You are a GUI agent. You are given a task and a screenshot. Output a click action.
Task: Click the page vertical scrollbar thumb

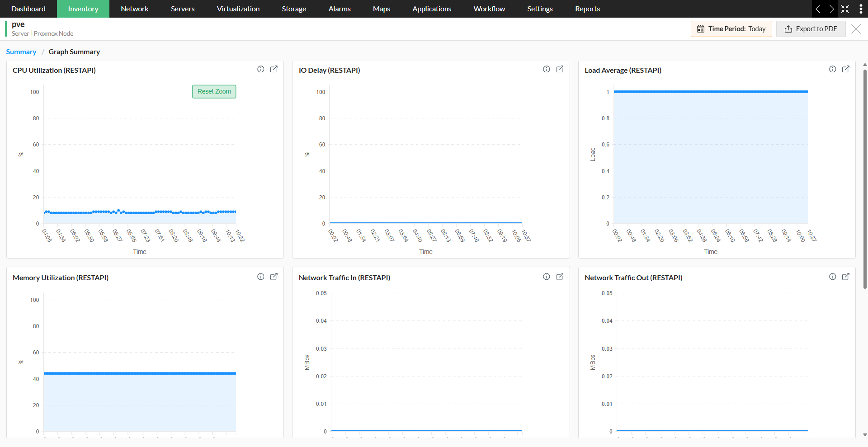click(865, 179)
